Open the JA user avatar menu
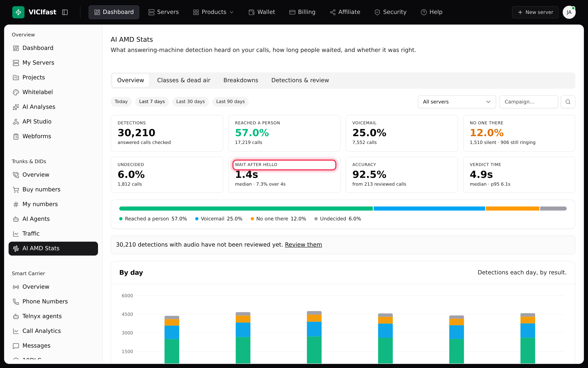 click(x=569, y=12)
